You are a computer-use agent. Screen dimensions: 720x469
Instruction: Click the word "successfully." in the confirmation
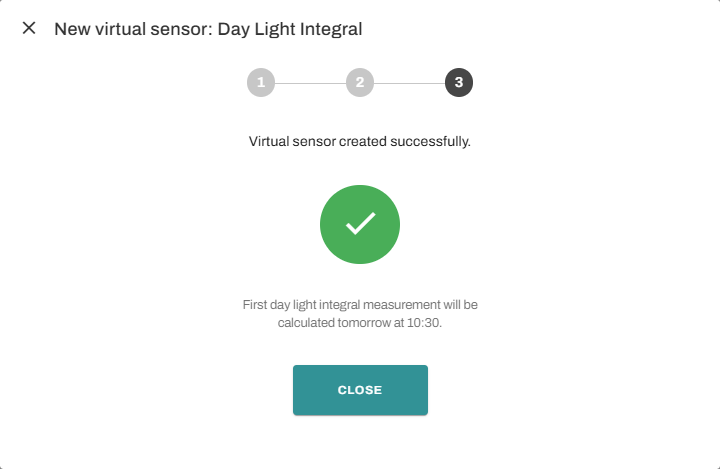pyautogui.click(x=431, y=142)
